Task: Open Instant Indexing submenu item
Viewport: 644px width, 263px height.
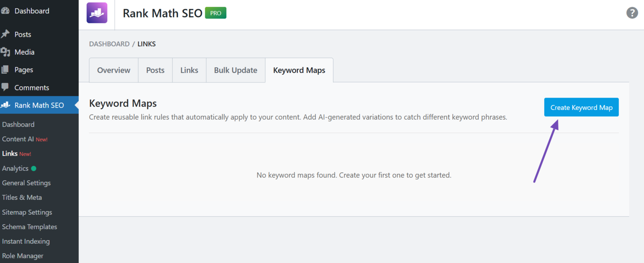Action: (26, 241)
